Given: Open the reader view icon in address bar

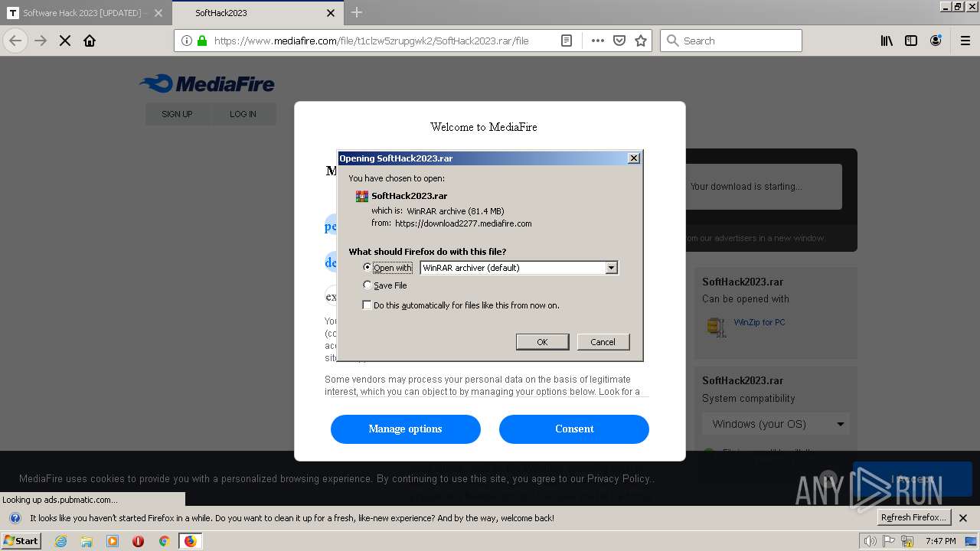Looking at the screenshot, I should click(x=567, y=41).
